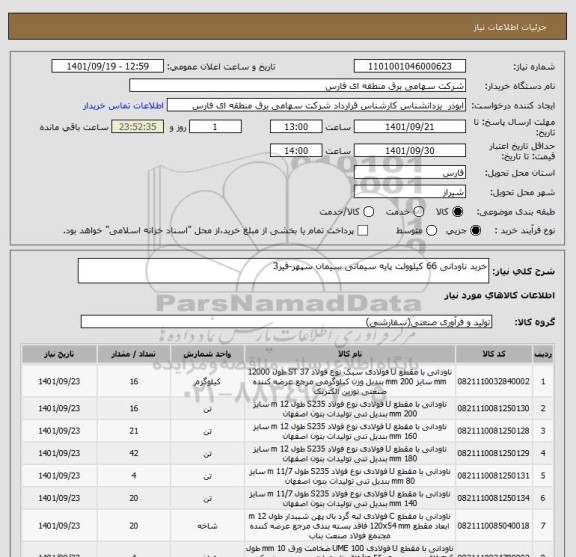Click the واحد شمارش column header

tap(208, 354)
